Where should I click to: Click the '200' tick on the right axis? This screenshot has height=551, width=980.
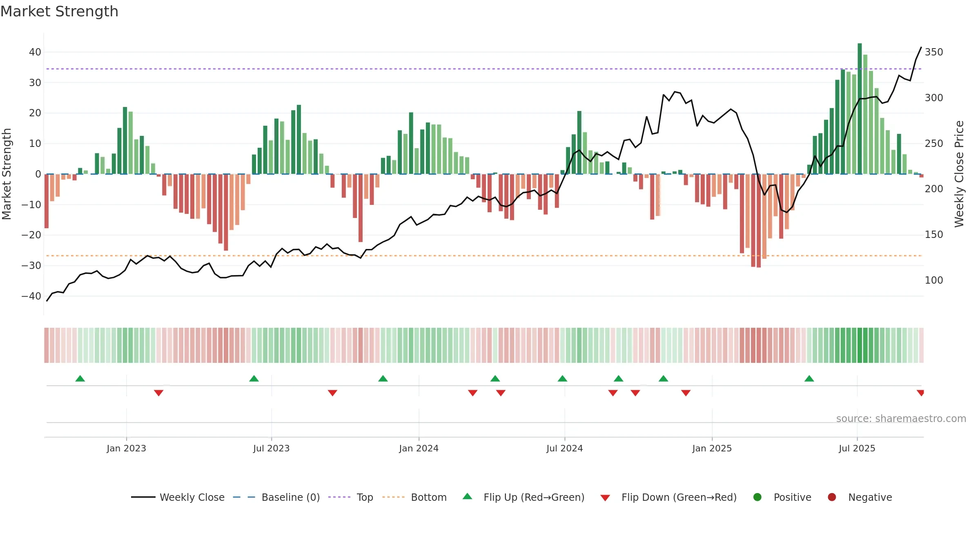pyautogui.click(x=934, y=189)
